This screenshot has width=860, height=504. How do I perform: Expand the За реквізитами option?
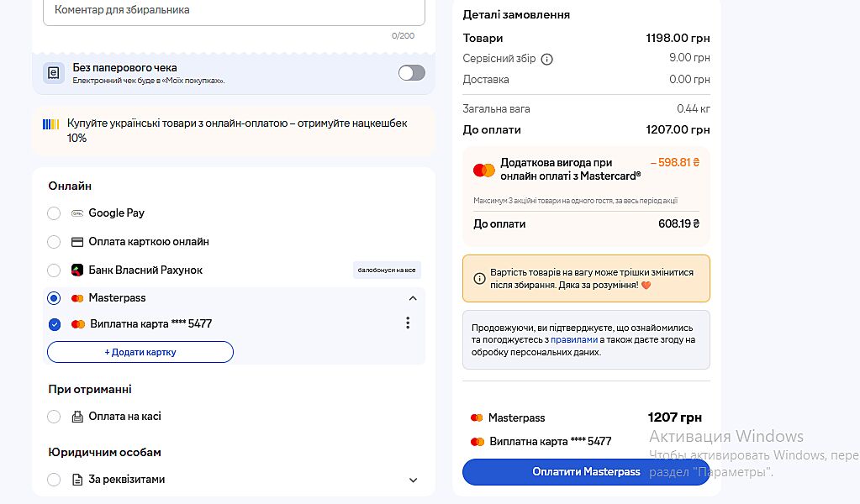[x=413, y=480]
